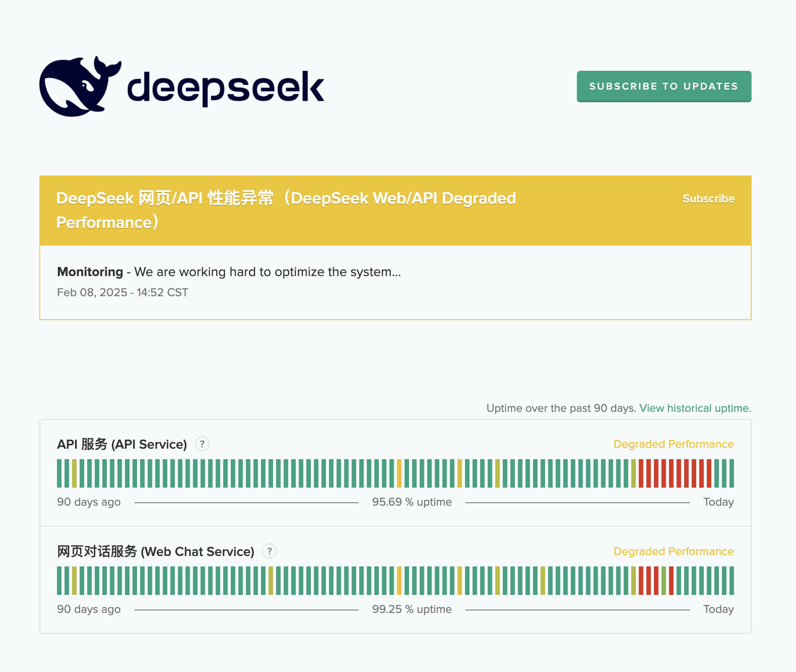
Task: Click the last (Today) bar in the Web Chat Service chart
Action: click(731, 581)
